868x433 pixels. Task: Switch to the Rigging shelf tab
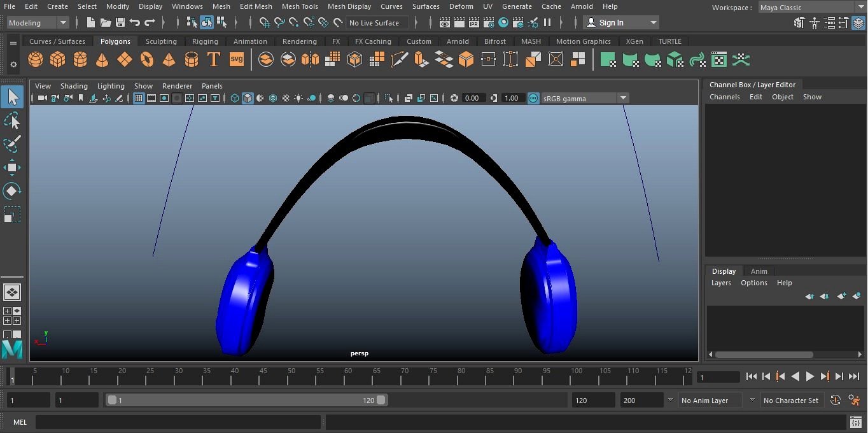coord(205,41)
